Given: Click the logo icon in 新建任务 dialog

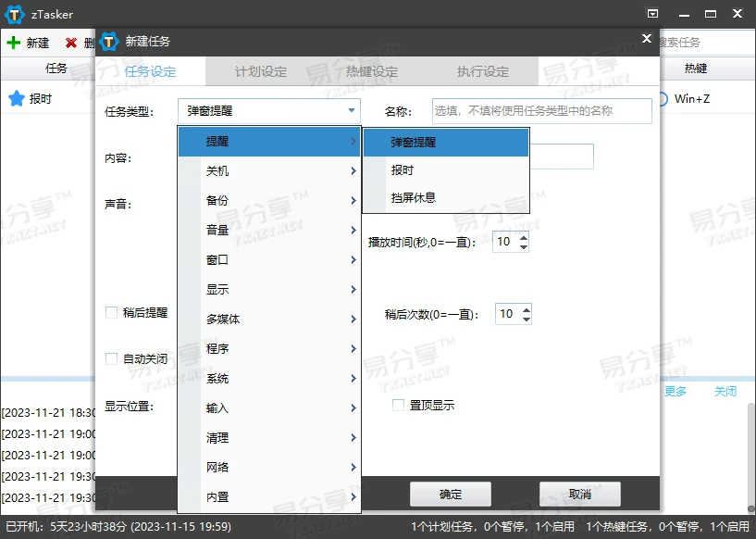Looking at the screenshot, I should coord(109,42).
